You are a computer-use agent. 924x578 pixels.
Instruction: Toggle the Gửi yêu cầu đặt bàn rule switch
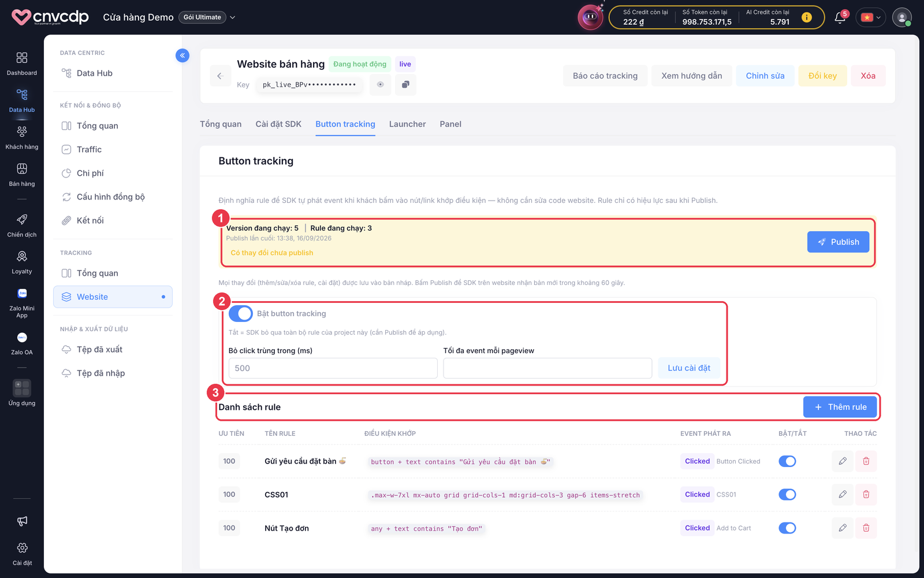787,461
